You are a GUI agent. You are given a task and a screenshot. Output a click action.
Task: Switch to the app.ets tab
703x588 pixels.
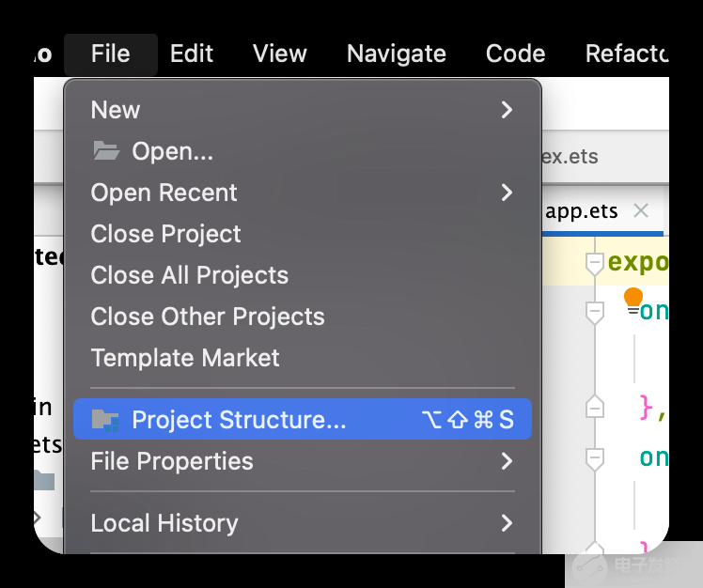[x=581, y=210]
